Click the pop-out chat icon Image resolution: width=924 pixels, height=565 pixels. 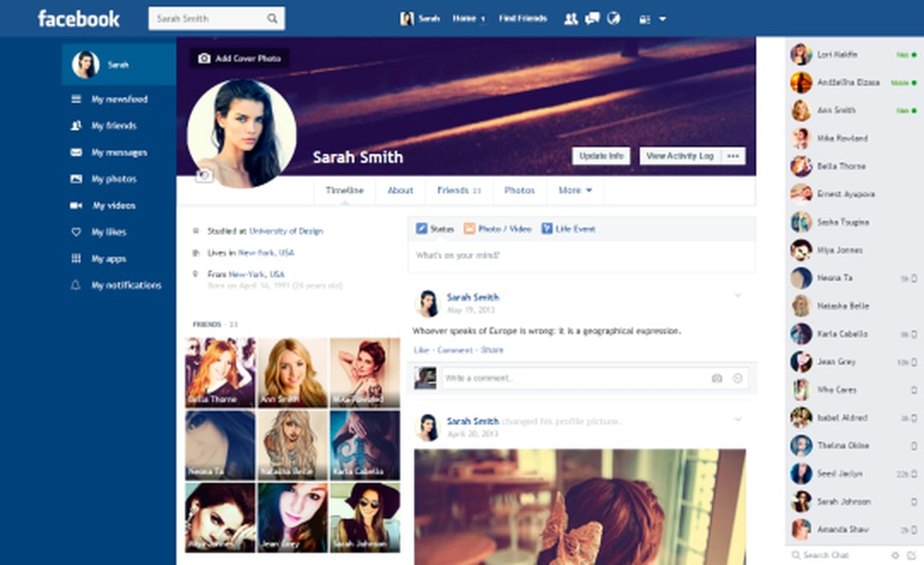coord(912,555)
